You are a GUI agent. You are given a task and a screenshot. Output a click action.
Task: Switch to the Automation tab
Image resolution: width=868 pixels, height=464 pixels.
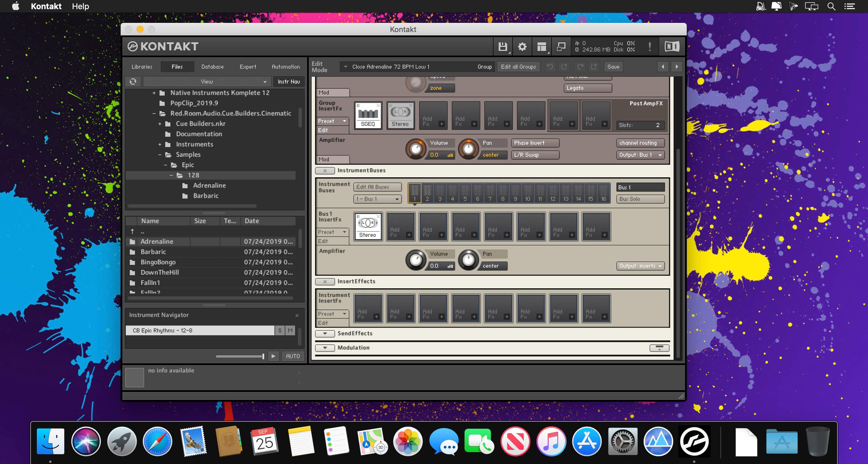tap(286, 67)
